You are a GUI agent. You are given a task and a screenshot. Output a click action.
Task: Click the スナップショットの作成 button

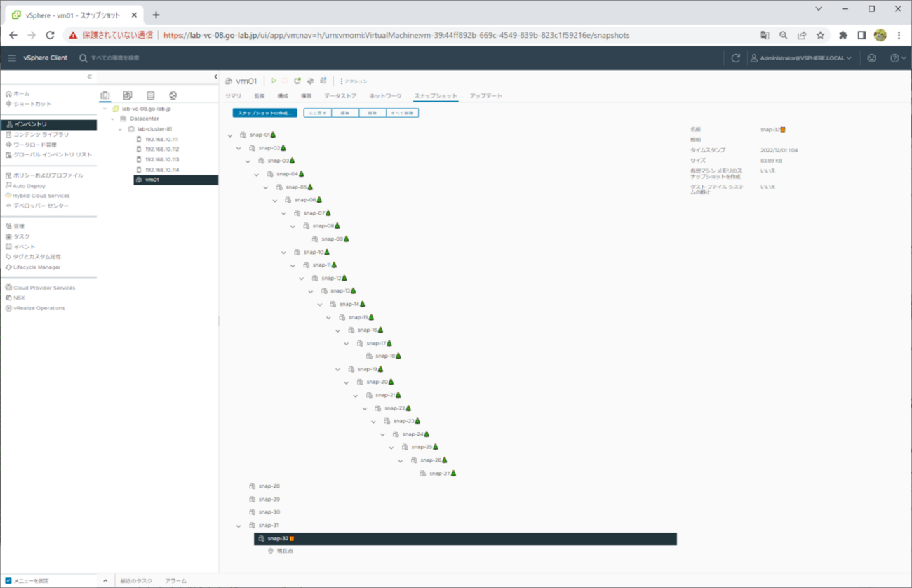(x=265, y=113)
